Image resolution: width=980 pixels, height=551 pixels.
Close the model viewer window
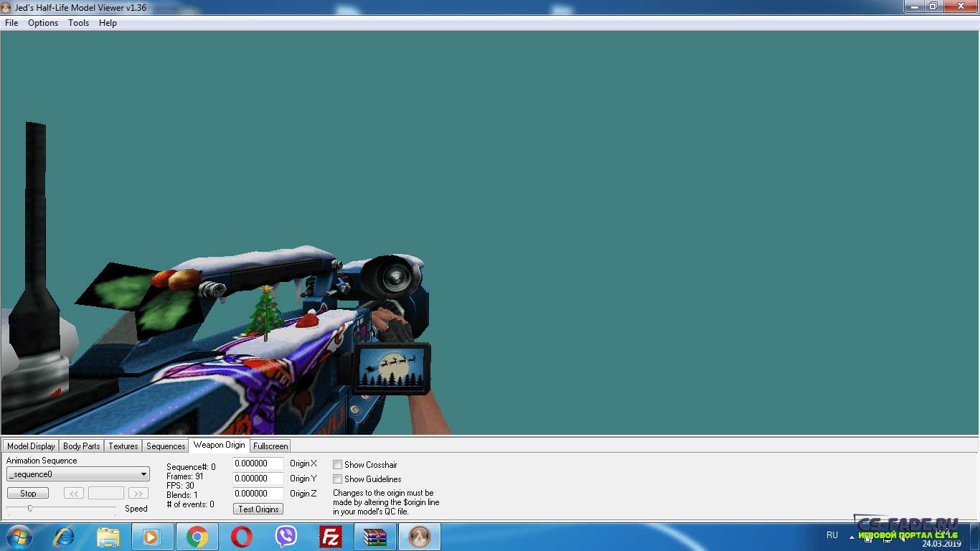tap(960, 6)
